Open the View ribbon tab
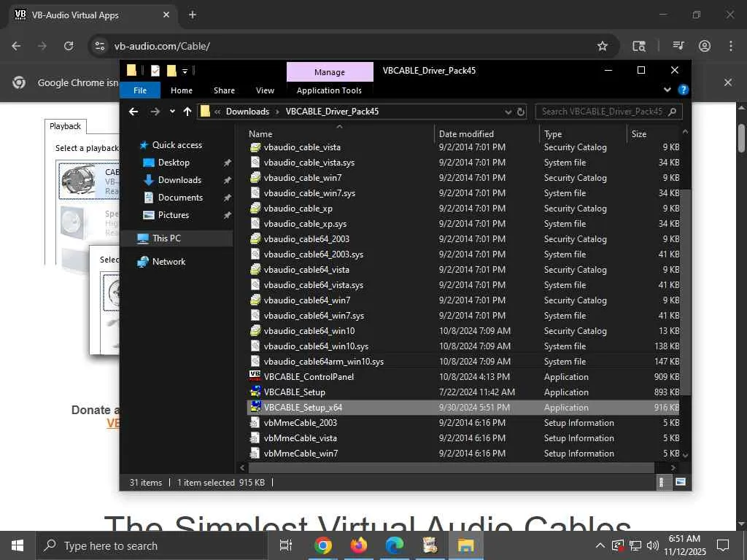Screen dimensions: 747x560 (x=265, y=90)
